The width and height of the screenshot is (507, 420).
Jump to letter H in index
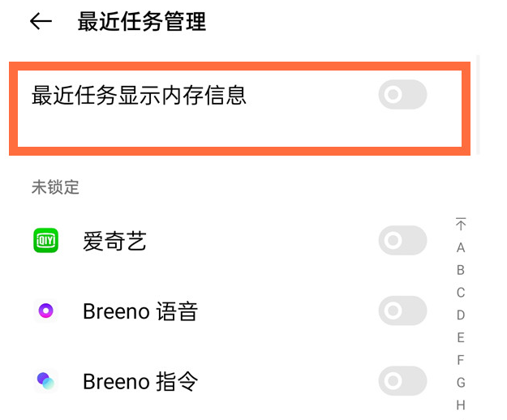461,405
